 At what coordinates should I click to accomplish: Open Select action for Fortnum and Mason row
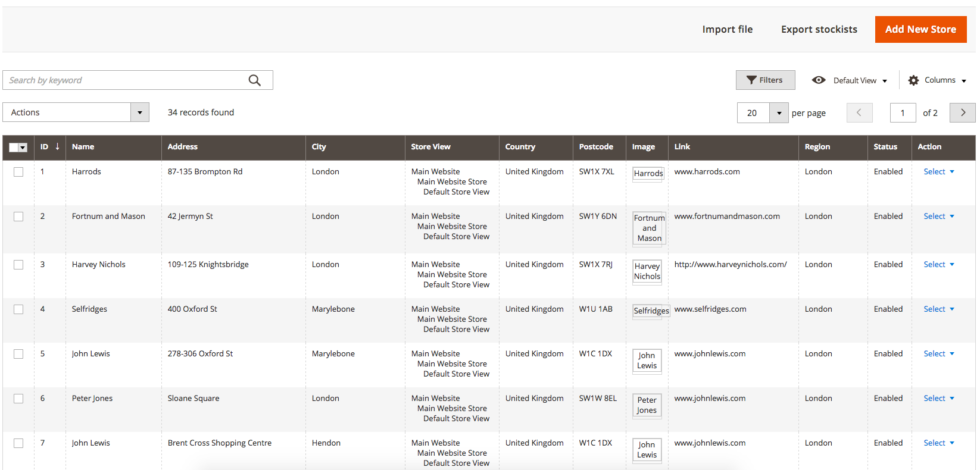point(939,216)
